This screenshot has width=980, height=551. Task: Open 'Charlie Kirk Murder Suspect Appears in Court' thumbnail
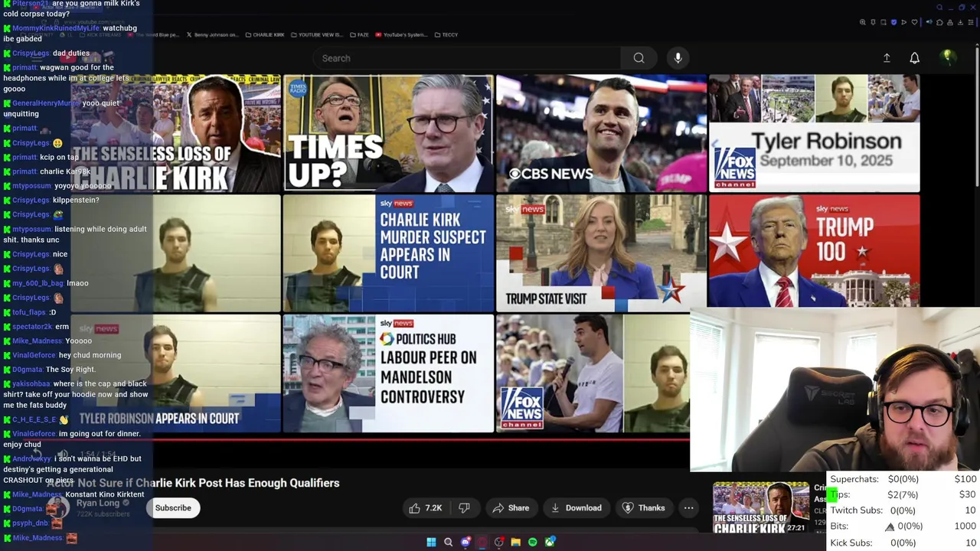pos(388,253)
